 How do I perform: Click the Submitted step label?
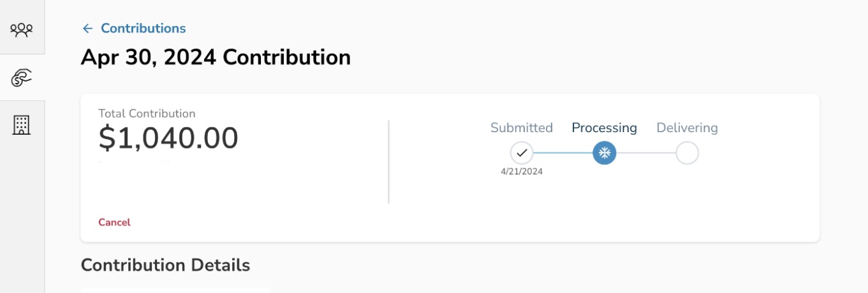(521, 128)
